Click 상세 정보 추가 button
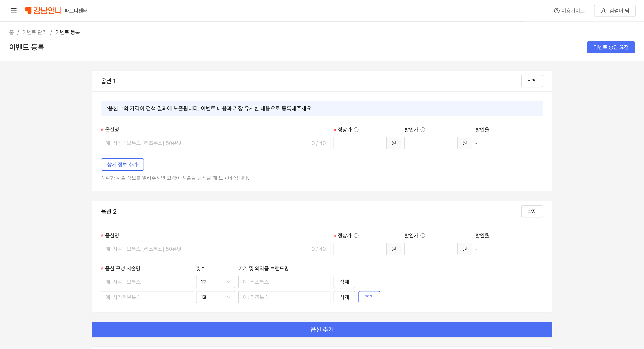Viewport: 644px width, 349px height. 122,165
